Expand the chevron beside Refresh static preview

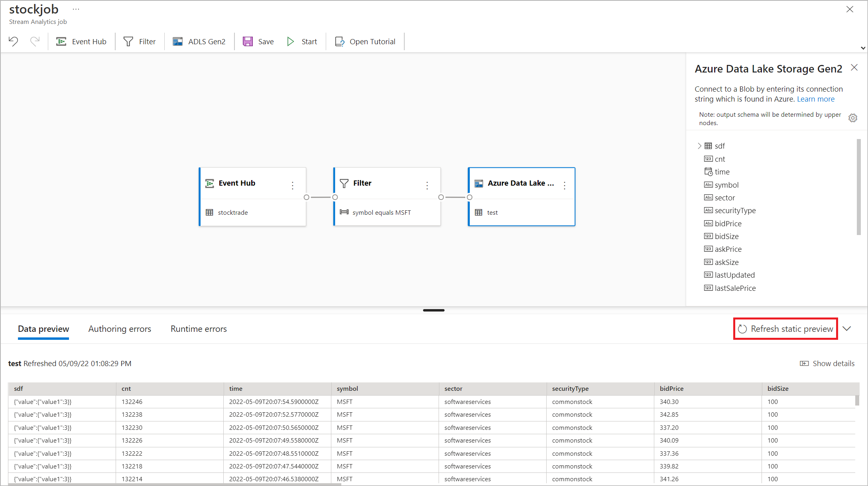[847, 329]
